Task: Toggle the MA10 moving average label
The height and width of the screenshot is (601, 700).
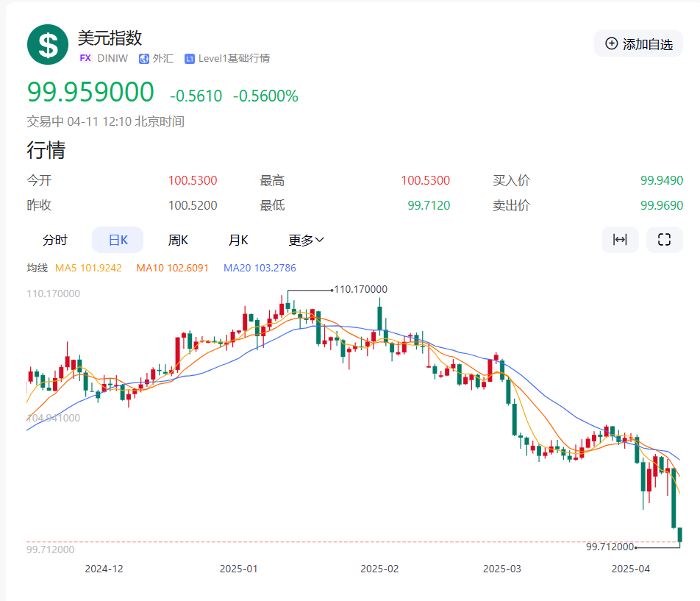Action: (172, 268)
